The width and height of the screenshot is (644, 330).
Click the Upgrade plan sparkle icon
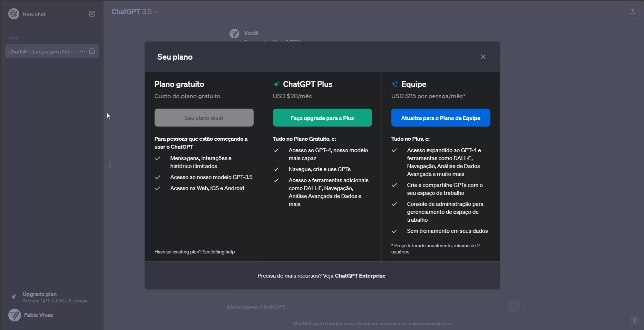point(14,297)
